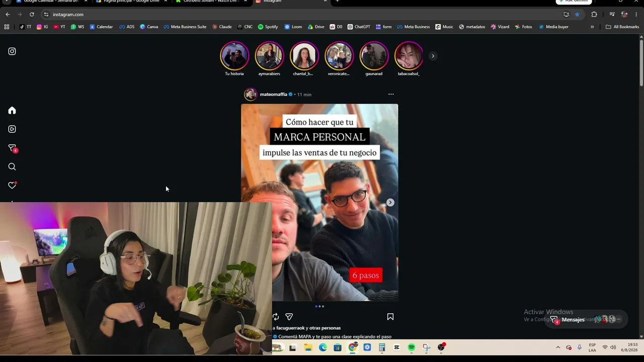Screen dimensions: 644x362
Task: Expand hidden bookmarks overflow chevron
Action: coord(592,27)
